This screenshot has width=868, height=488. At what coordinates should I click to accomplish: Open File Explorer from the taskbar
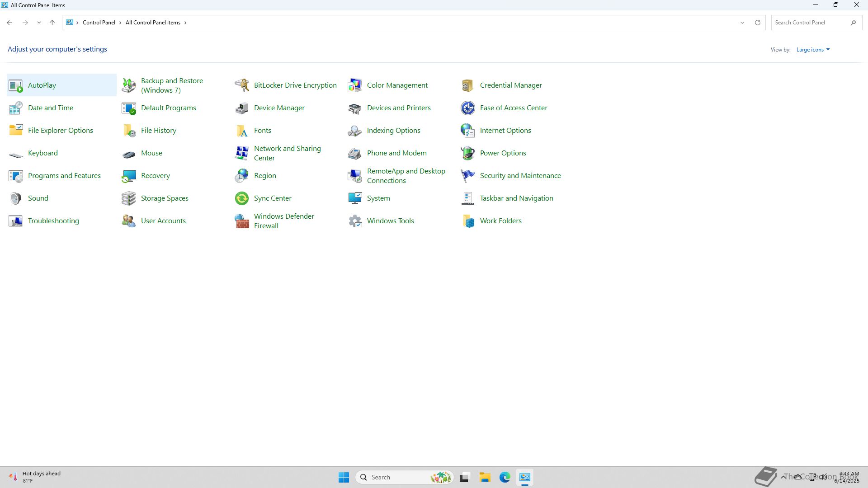[x=485, y=477]
